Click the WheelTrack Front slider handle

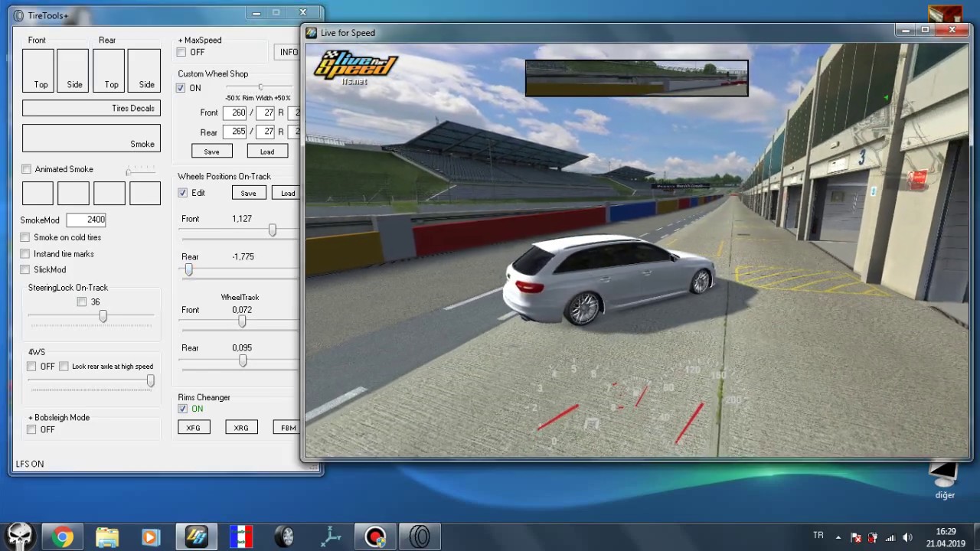242,322
